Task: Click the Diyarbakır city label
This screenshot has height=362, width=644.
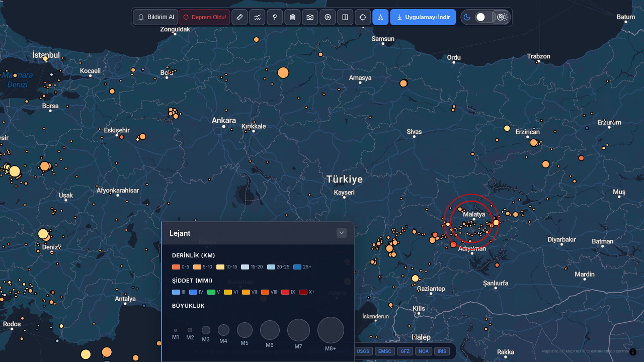Action: coord(561,239)
